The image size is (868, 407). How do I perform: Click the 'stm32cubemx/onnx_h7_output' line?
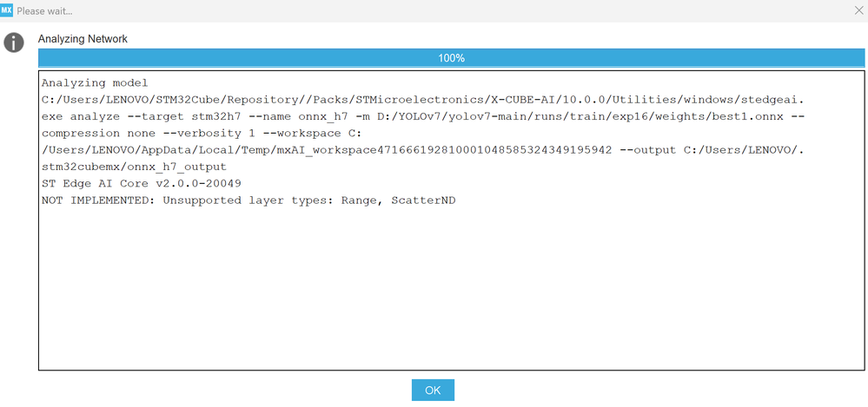pyautogui.click(x=134, y=167)
